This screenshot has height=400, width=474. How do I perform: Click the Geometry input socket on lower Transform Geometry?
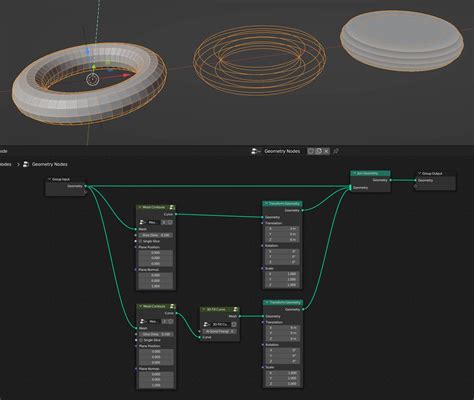tap(263, 316)
